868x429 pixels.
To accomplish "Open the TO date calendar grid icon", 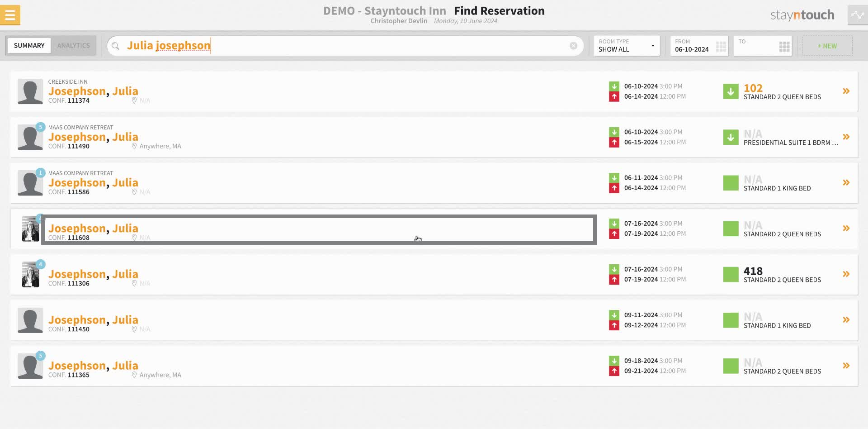I will [784, 47].
